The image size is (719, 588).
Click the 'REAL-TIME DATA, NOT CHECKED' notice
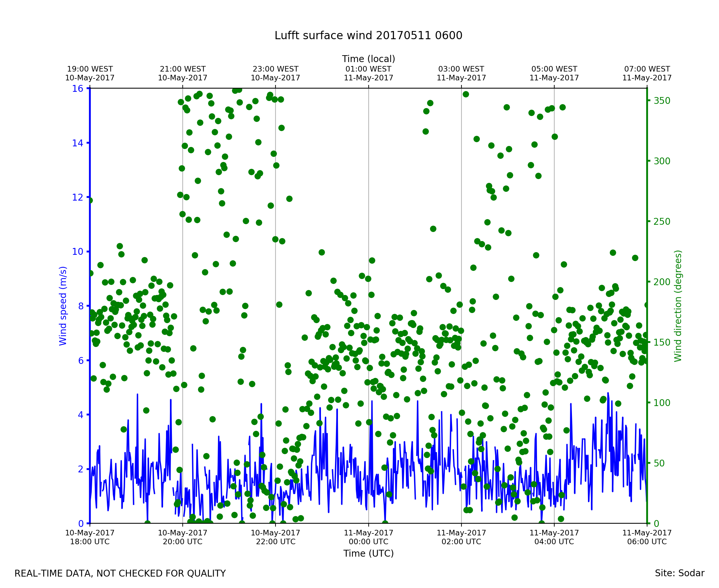[120, 574]
